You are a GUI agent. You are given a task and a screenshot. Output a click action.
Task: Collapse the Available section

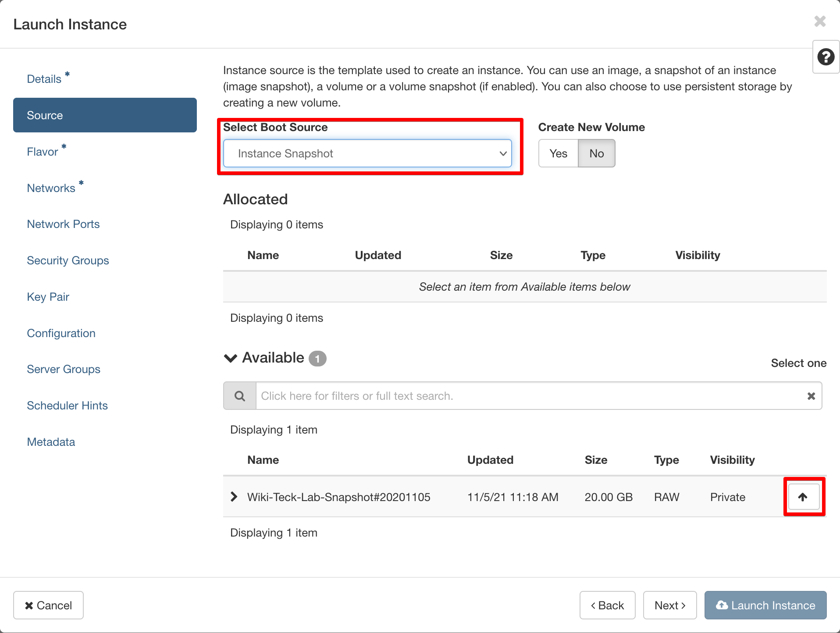[231, 358]
